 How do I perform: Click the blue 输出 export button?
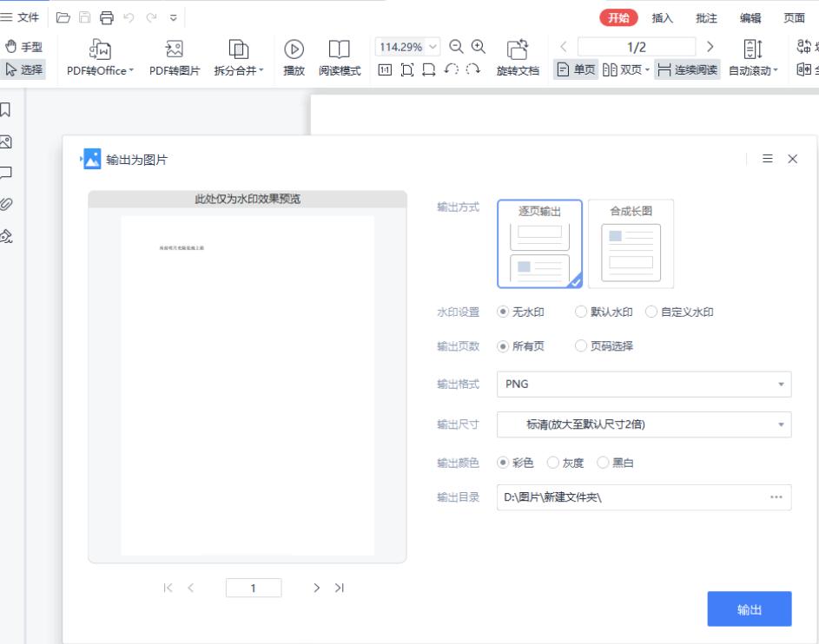[749, 608]
